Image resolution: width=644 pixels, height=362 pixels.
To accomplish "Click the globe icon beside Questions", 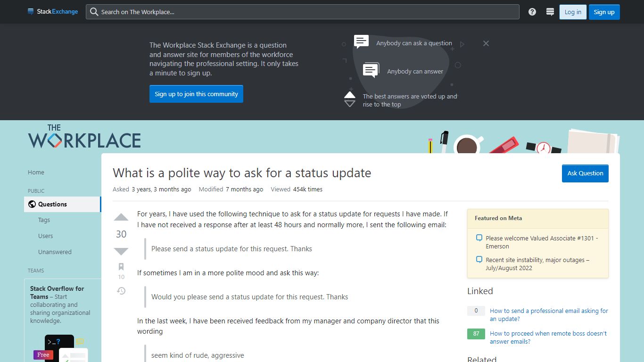I will tap(32, 204).
